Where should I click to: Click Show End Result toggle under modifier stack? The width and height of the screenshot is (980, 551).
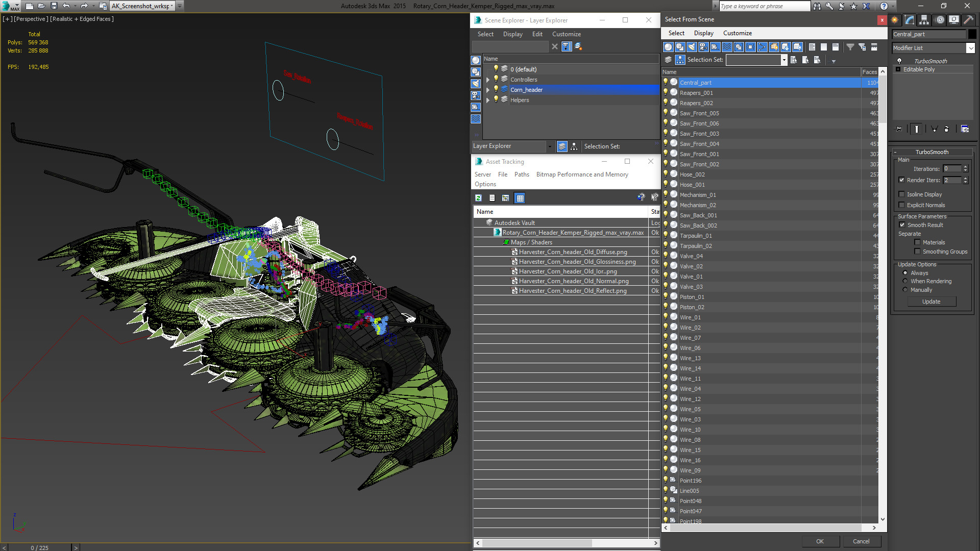point(917,129)
